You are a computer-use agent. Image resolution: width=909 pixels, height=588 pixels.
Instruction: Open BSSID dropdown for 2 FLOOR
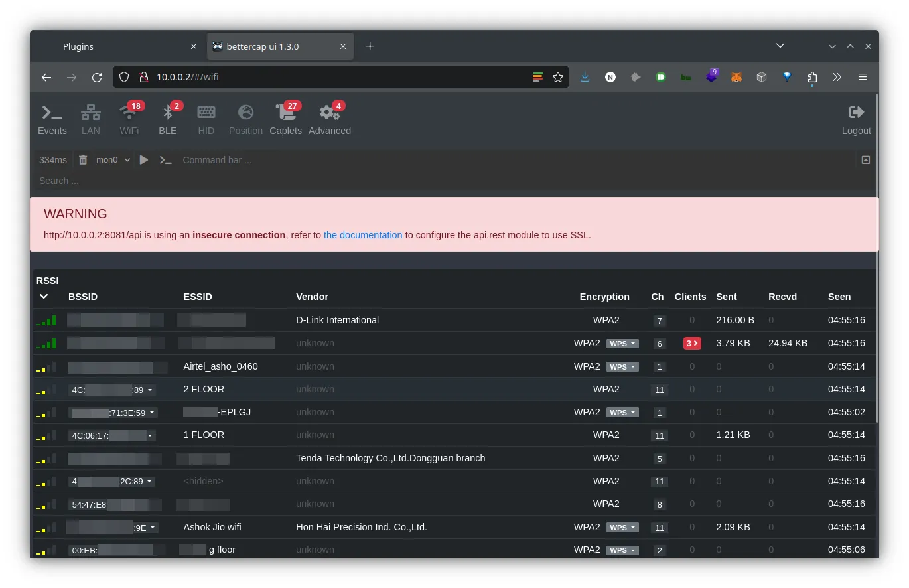pyautogui.click(x=112, y=390)
